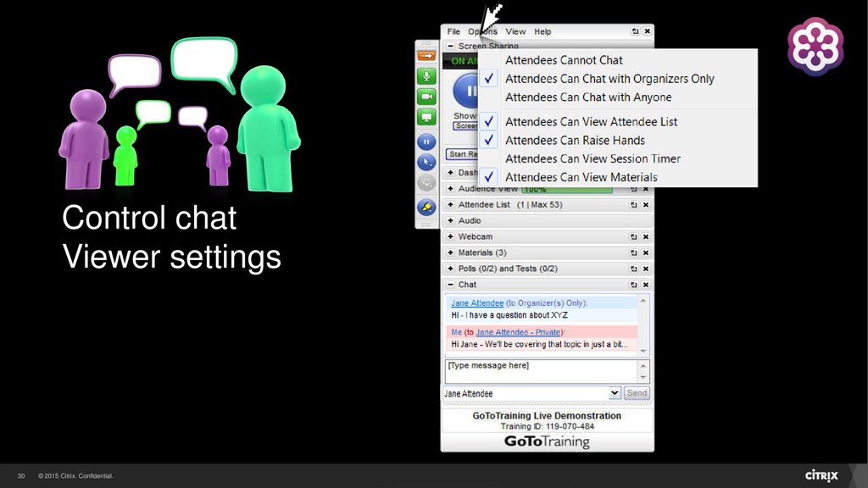868x488 pixels.
Task: Close the Polls and Tests pane
Action: [645, 269]
